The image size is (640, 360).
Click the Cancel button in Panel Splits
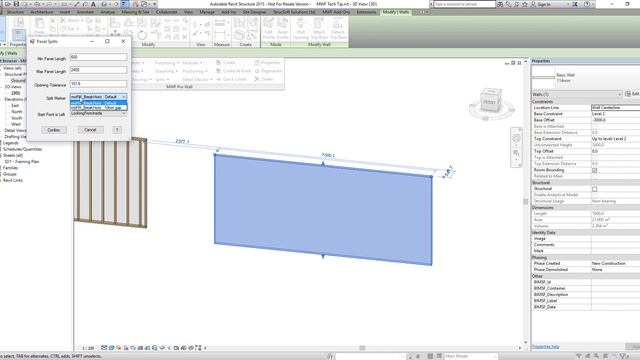tap(90, 130)
